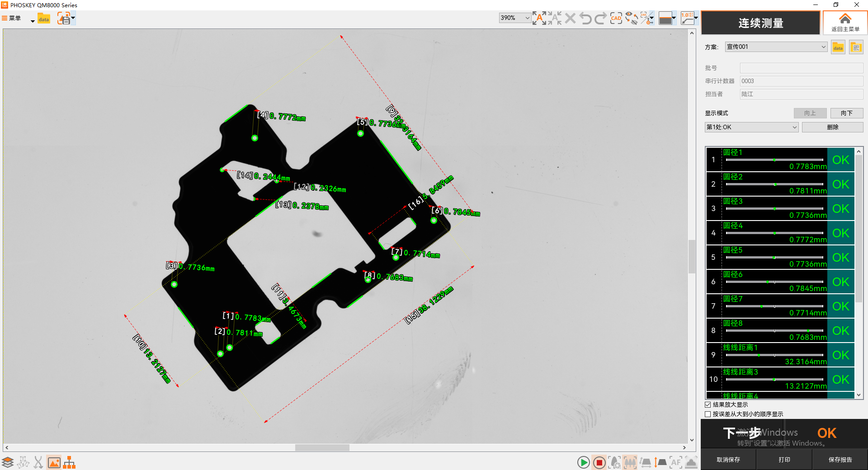
Task: Click the yellow data folder icon in top-left toolbar
Action: coord(44,19)
